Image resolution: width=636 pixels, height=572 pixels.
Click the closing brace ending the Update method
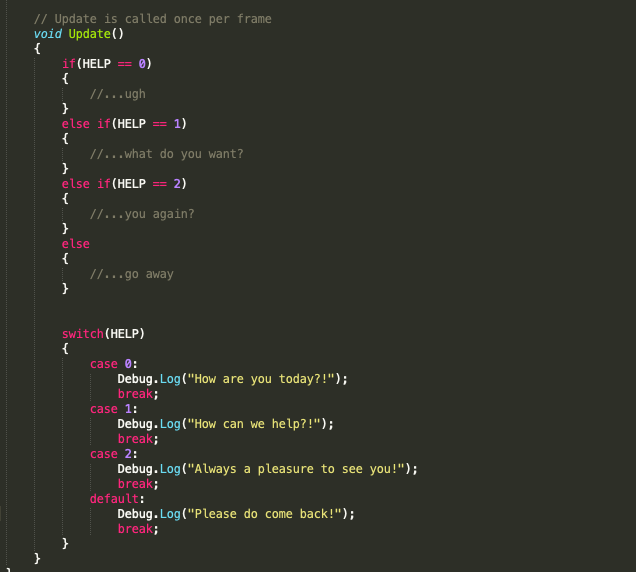(37, 559)
